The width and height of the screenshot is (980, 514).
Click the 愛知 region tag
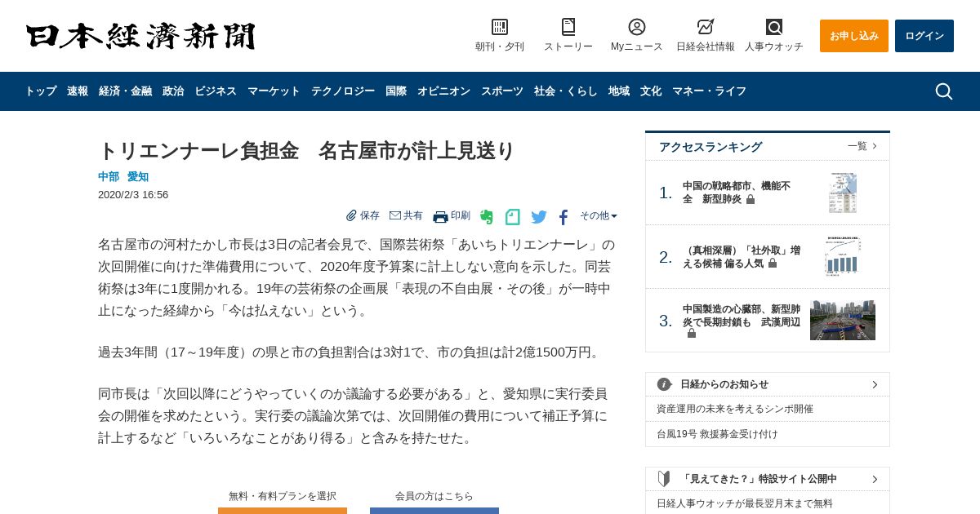(x=138, y=176)
